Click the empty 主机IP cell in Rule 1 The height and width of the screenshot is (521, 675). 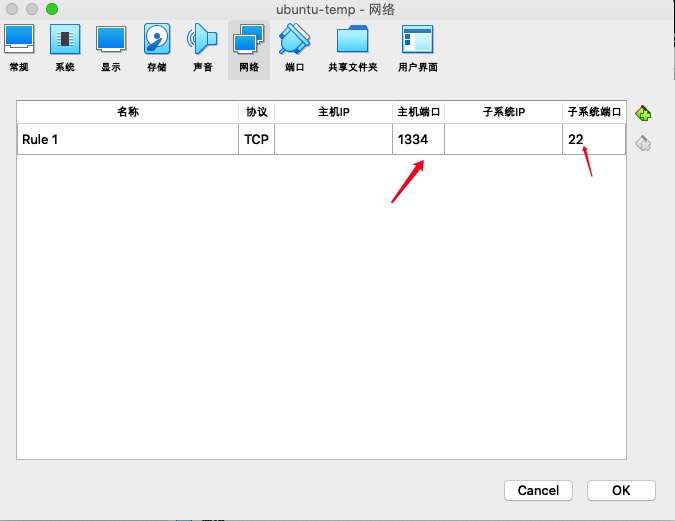tap(333, 139)
